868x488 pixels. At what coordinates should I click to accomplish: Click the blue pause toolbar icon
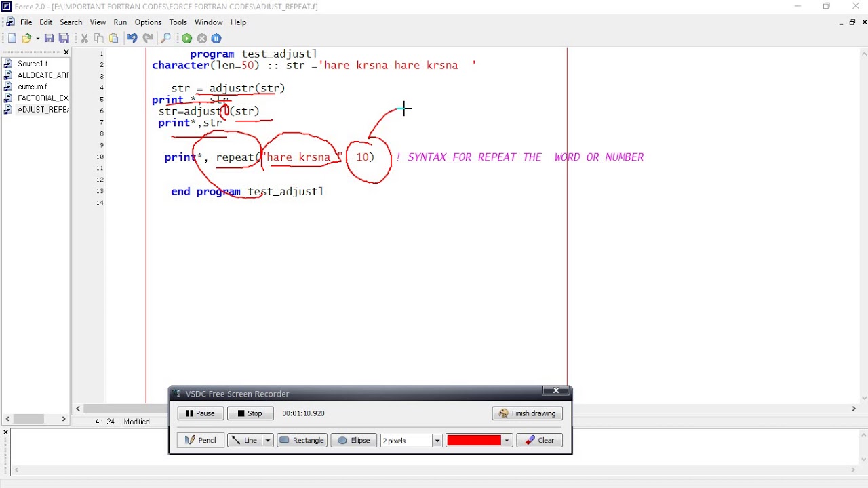pos(216,39)
